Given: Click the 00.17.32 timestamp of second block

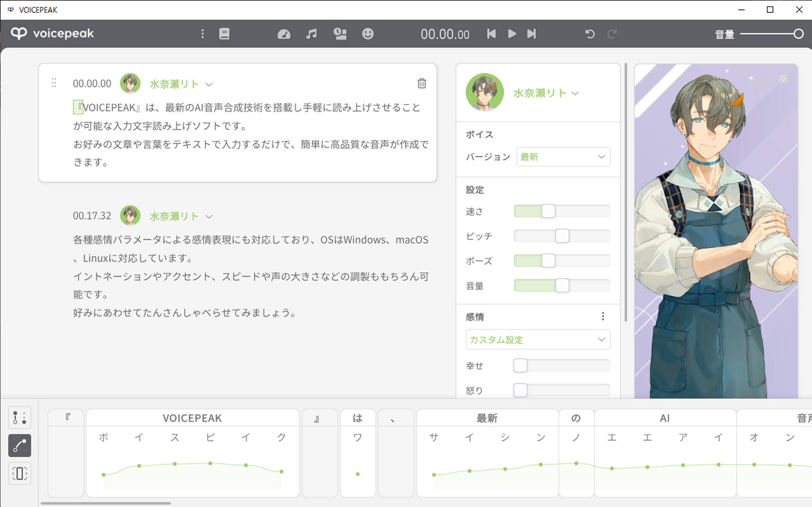Looking at the screenshot, I should tap(92, 216).
